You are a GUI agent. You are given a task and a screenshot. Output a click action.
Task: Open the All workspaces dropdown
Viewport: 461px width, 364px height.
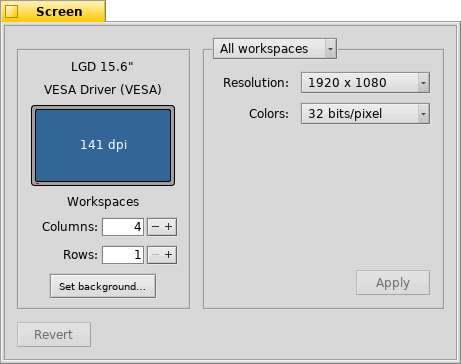click(x=275, y=49)
